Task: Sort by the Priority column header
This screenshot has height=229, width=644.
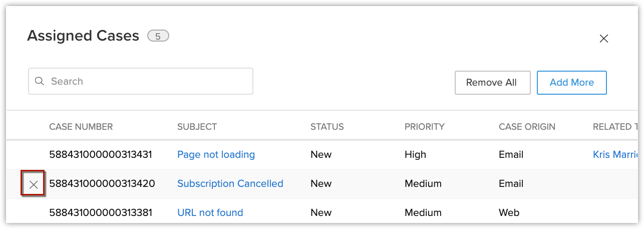Action: pyautogui.click(x=424, y=127)
